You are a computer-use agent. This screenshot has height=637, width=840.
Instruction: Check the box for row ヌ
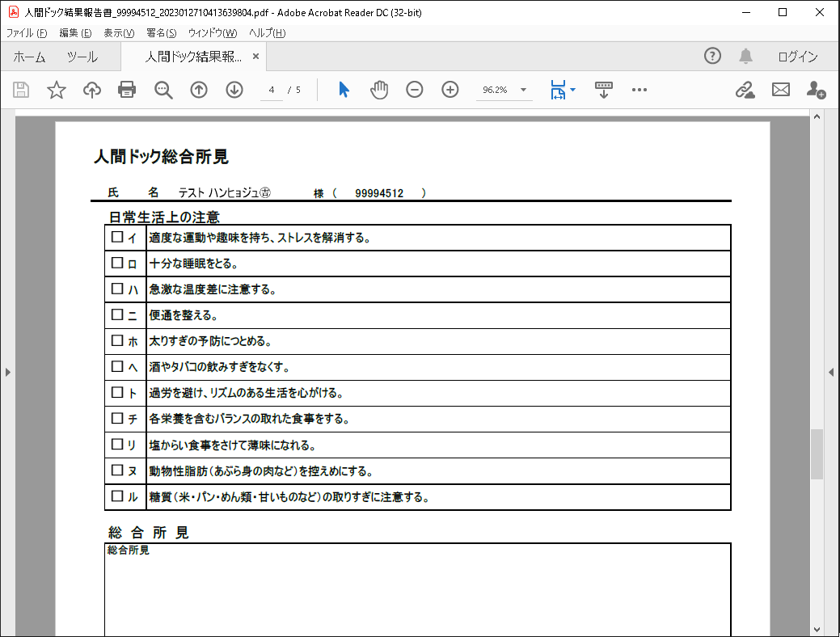(x=116, y=470)
